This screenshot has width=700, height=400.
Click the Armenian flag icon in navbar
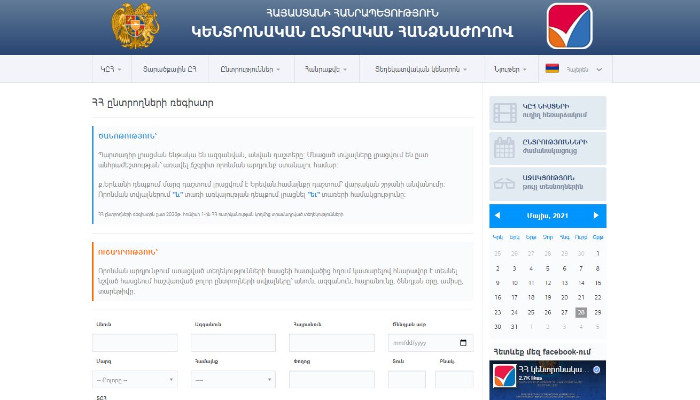pos(552,68)
